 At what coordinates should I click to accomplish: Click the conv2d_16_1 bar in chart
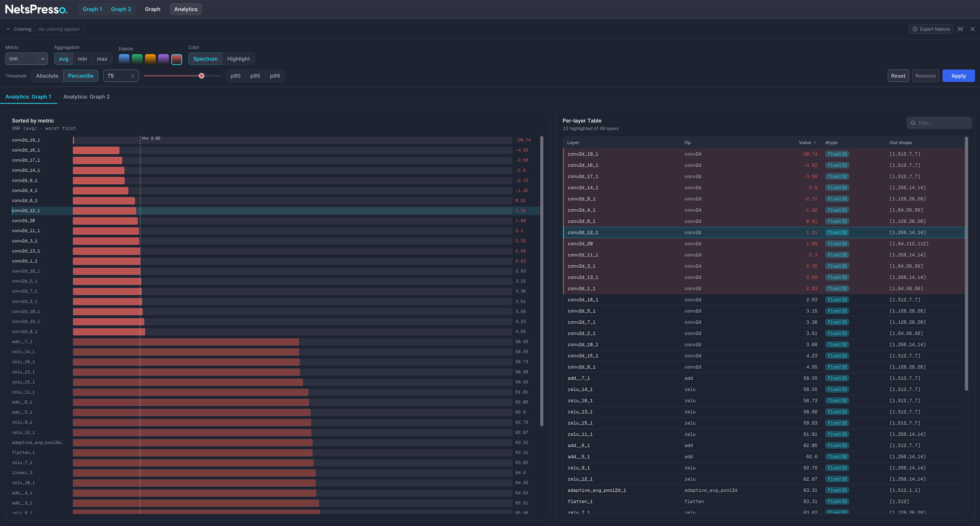[x=96, y=150]
